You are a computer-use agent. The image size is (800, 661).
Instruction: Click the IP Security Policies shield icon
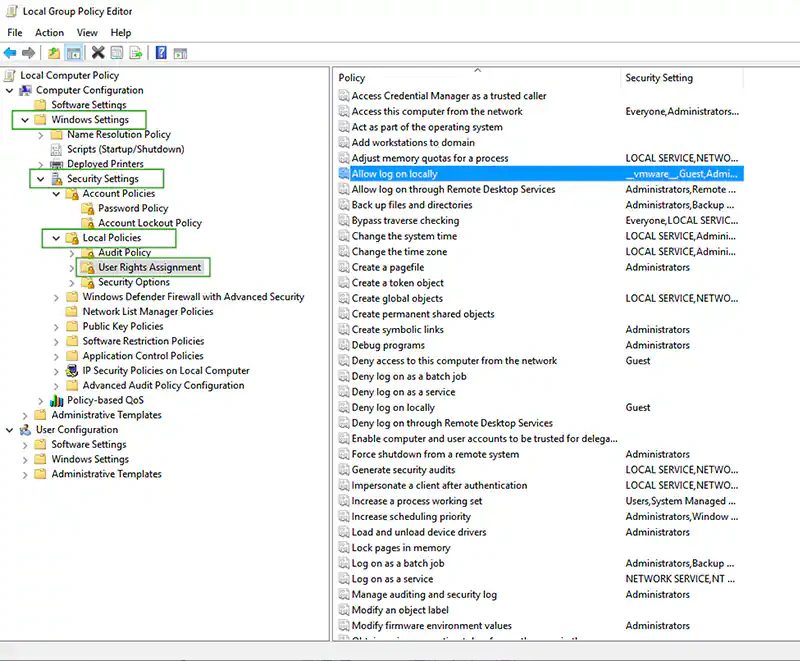point(72,371)
